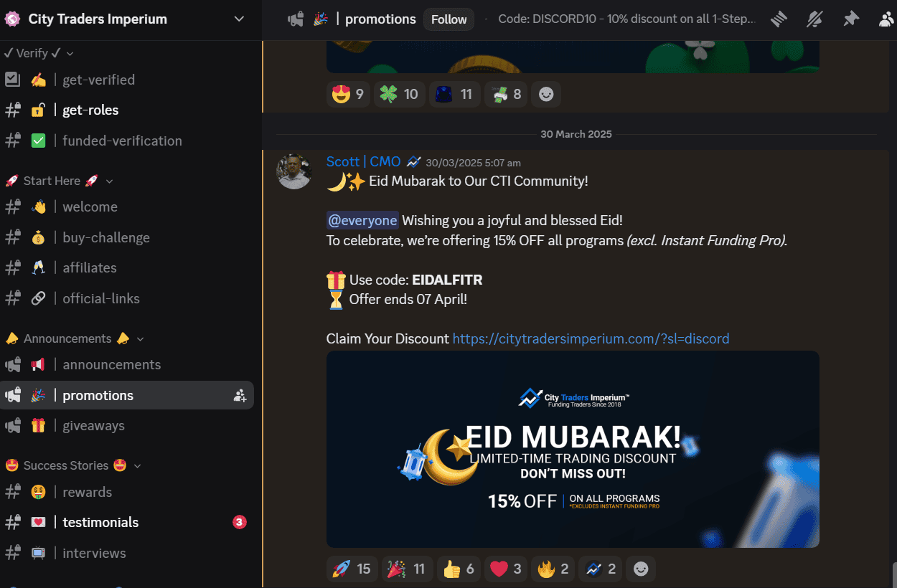The width and height of the screenshot is (897, 588).
Task: Click the create invite icon on promotions
Action: [240, 395]
